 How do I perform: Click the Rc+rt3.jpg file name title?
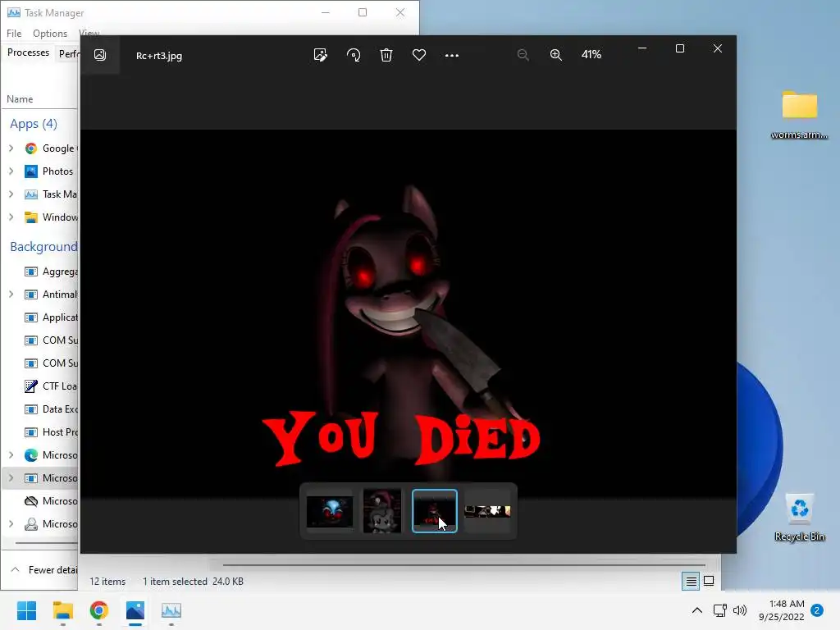(159, 56)
